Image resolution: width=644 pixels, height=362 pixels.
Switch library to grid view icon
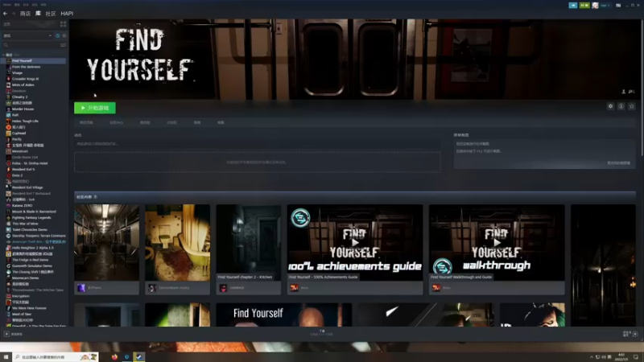click(63, 24)
